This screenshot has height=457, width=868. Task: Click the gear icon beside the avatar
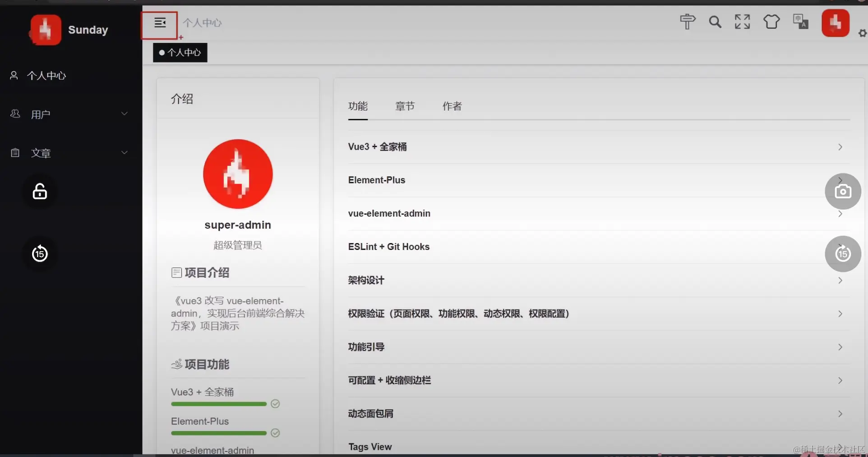point(863,33)
